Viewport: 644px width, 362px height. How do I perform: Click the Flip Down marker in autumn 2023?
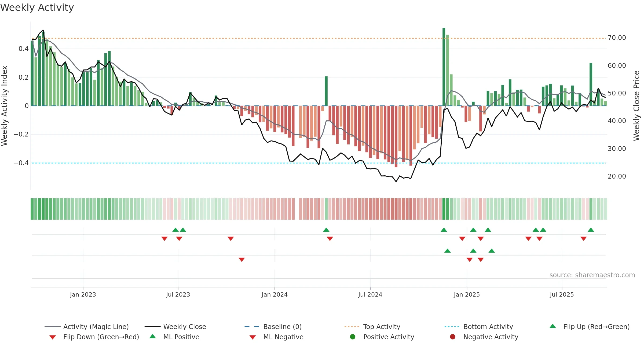point(230,239)
